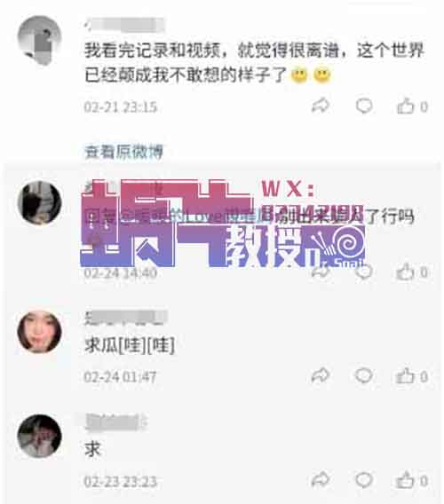Open blurred username of the first commenter
Screen dimensions: 444x504
click(x=125, y=25)
